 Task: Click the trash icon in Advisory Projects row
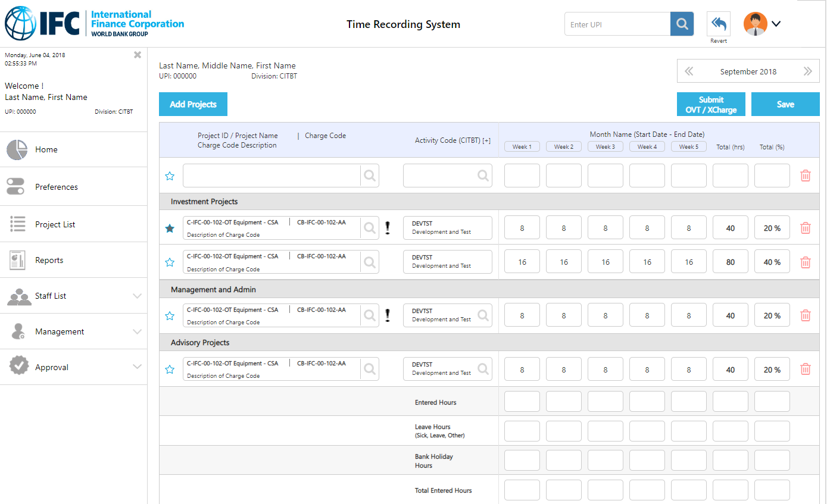click(x=805, y=370)
